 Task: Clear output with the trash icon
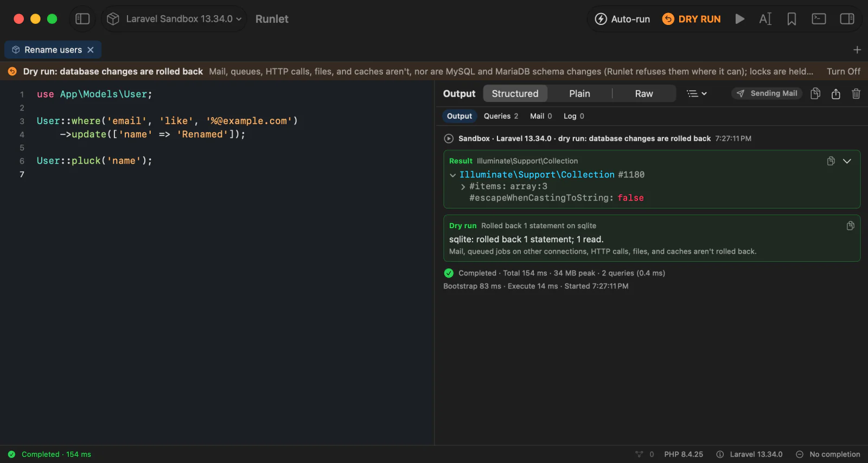click(x=856, y=94)
